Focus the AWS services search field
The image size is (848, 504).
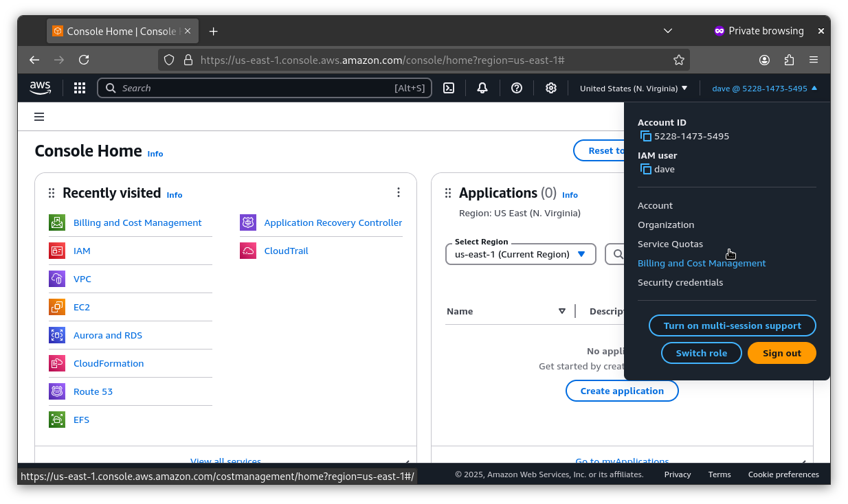(x=265, y=88)
